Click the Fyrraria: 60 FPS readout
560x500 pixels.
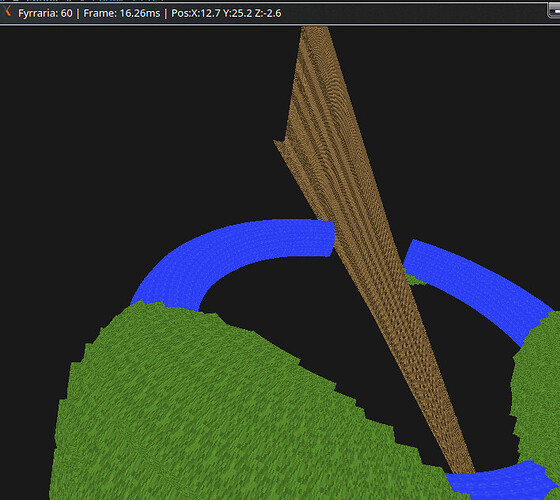[45, 13]
